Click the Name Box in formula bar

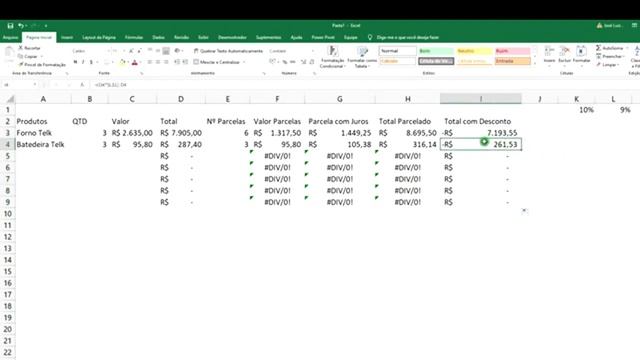pyautogui.click(x=19, y=85)
